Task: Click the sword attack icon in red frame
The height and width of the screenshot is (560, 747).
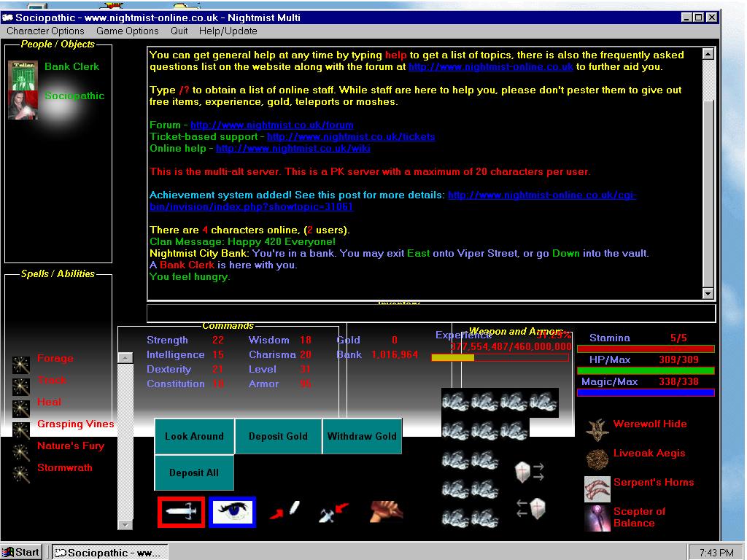Action: point(181,512)
